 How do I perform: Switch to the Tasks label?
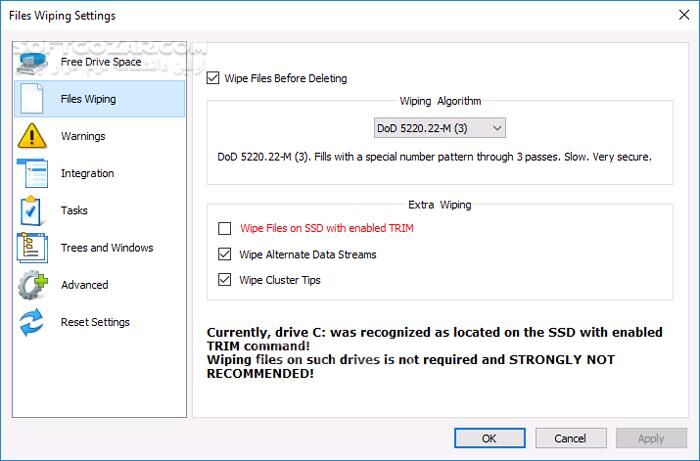pyautogui.click(x=74, y=211)
